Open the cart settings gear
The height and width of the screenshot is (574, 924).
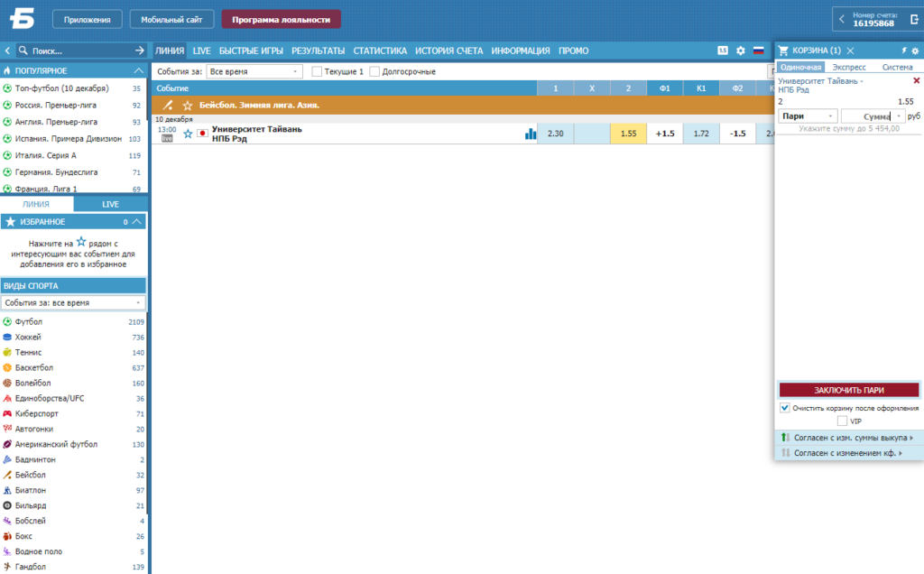coord(915,51)
